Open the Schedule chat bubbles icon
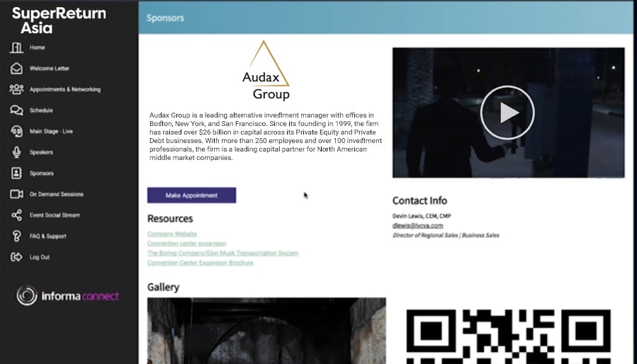637x364 pixels. [x=16, y=110]
